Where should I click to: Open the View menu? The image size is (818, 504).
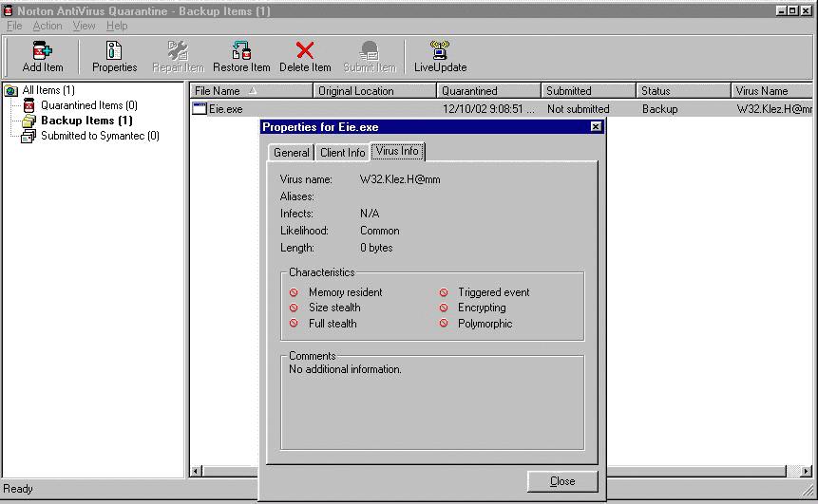click(85, 27)
